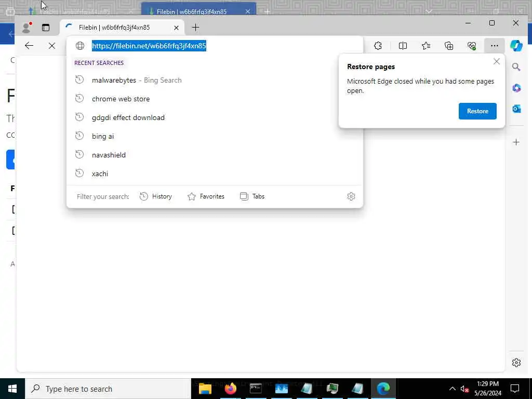Select the navashield suggestion
The height and width of the screenshot is (399, 532).
[x=215, y=155]
